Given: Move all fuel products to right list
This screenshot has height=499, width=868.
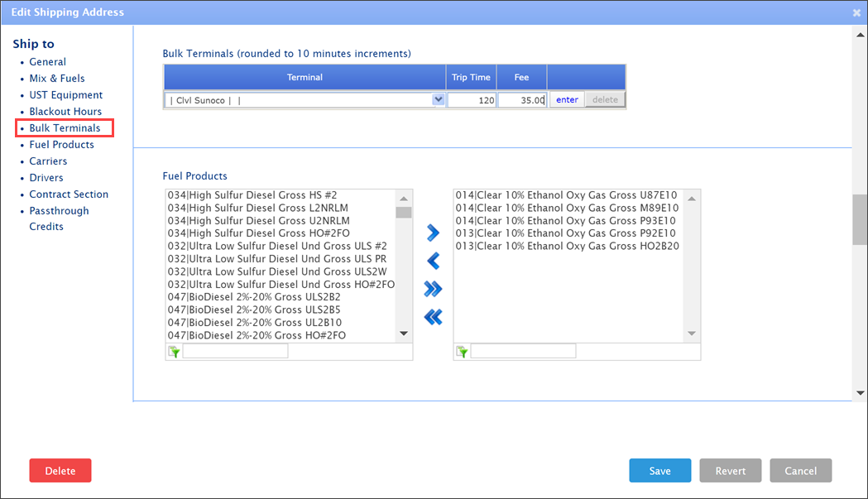Looking at the screenshot, I should 433,289.
